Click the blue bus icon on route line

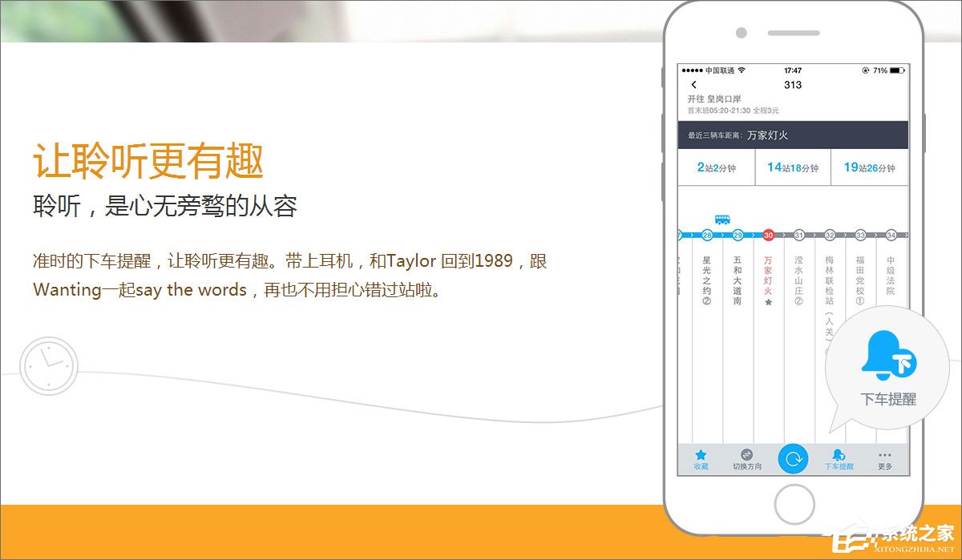[x=722, y=219]
